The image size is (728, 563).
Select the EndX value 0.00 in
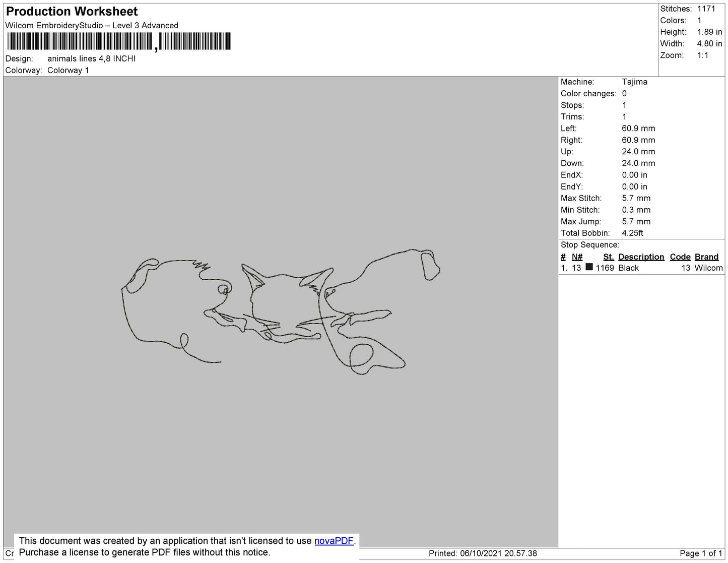pyautogui.click(x=634, y=175)
